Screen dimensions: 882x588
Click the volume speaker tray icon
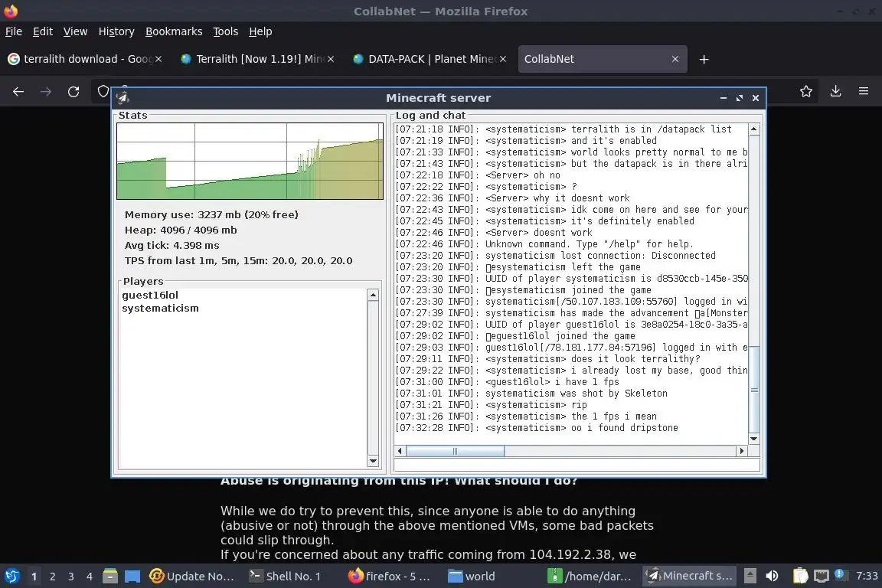coord(773,576)
